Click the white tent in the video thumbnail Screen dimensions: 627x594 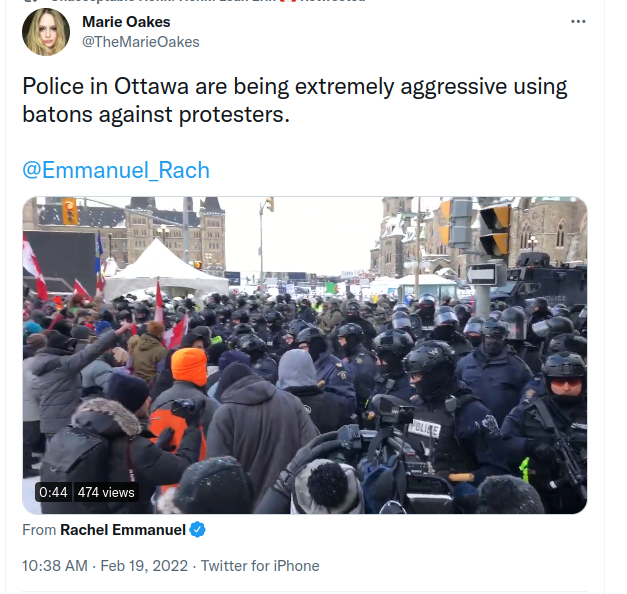click(165, 269)
